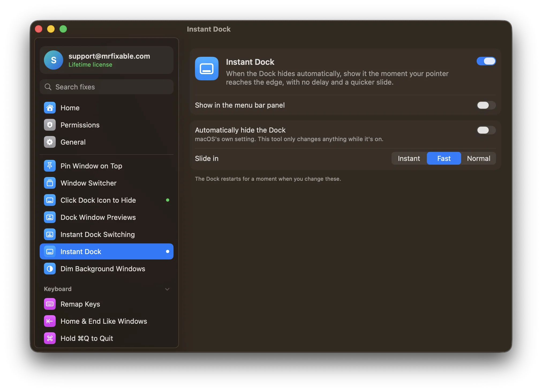542x392 pixels.
Task: Click the white dot on Instant Dock row
Action: click(x=168, y=251)
